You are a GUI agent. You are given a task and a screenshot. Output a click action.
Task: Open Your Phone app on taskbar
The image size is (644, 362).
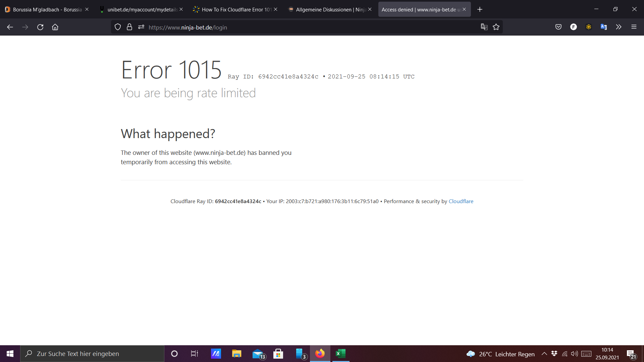coord(301,354)
